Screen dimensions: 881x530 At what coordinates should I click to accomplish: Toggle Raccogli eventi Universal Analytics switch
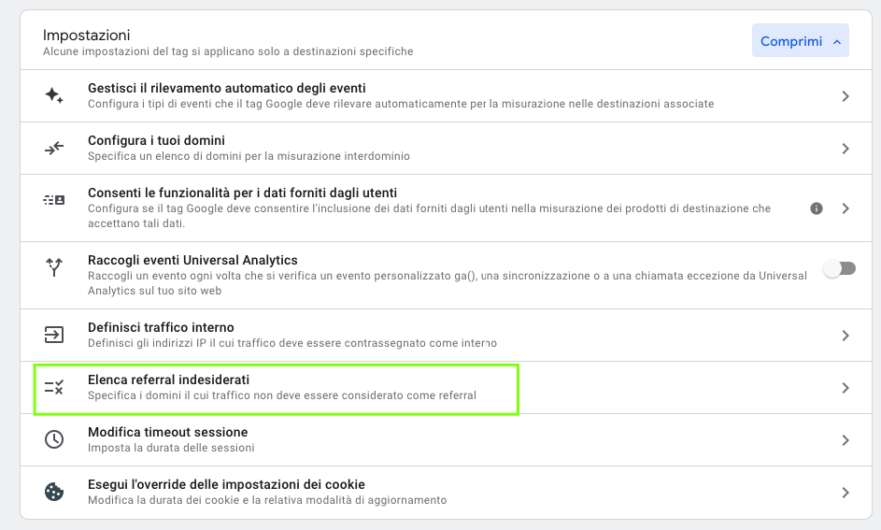coord(839,269)
